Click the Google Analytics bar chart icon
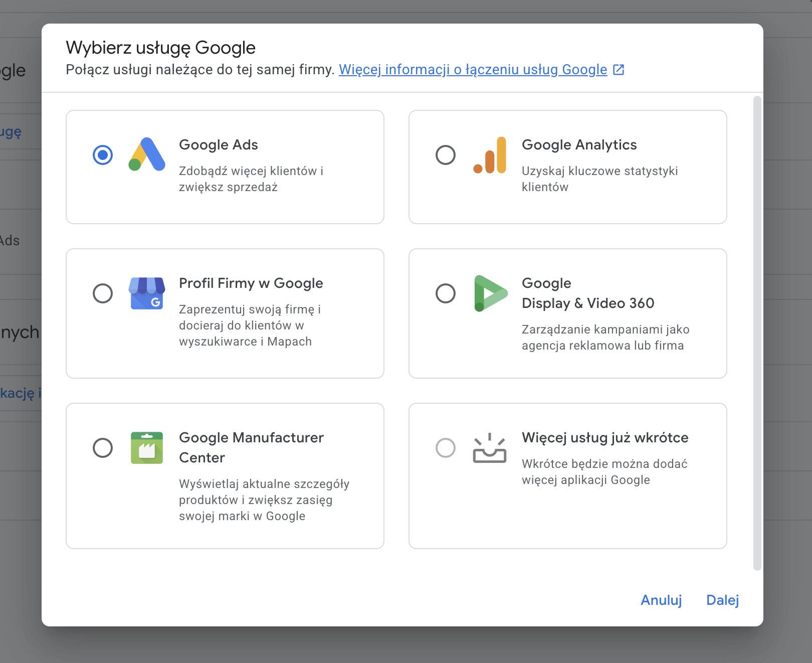Screen dimensions: 812x663 pyautogui.click(x=490, y=155)
